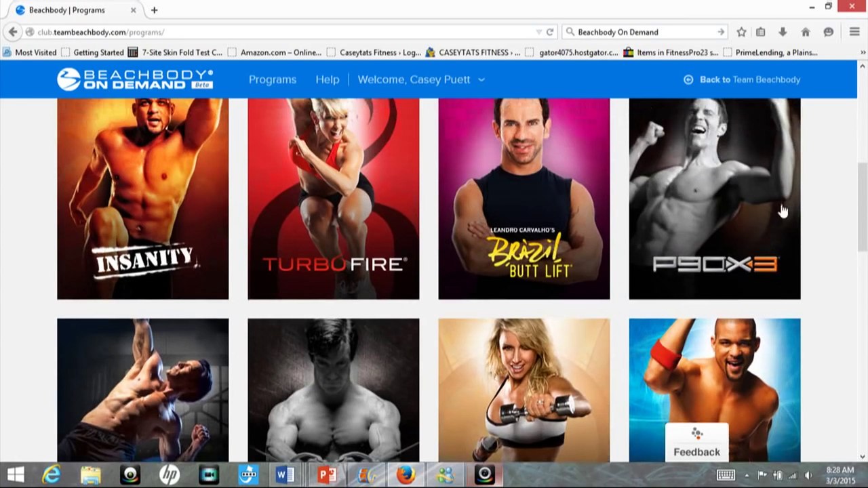
Task: Click the smiley chat icon in toolbar
Action: [828, 32]
